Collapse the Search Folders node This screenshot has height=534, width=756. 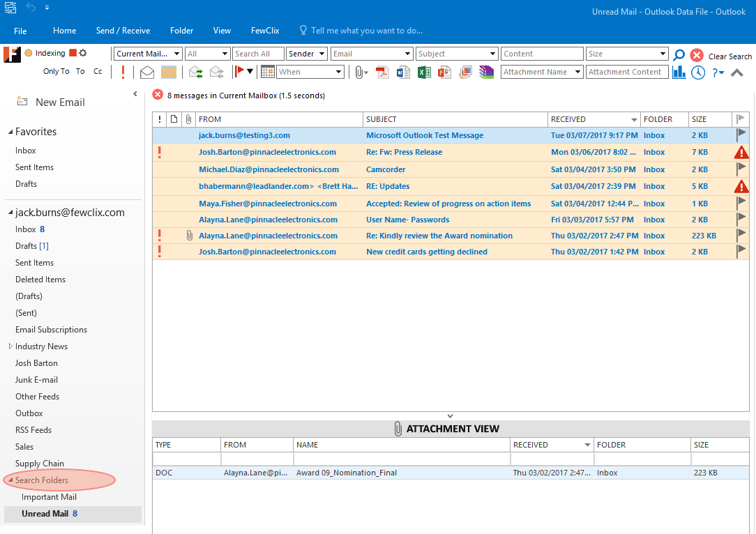[10, 480]
